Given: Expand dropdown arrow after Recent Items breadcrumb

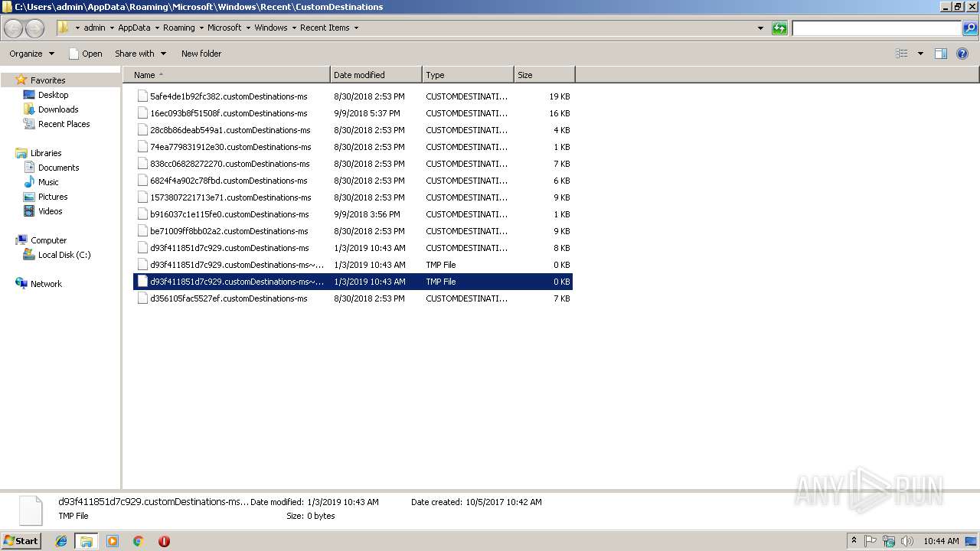Looking at the screenshot, I should pos(356,28).
